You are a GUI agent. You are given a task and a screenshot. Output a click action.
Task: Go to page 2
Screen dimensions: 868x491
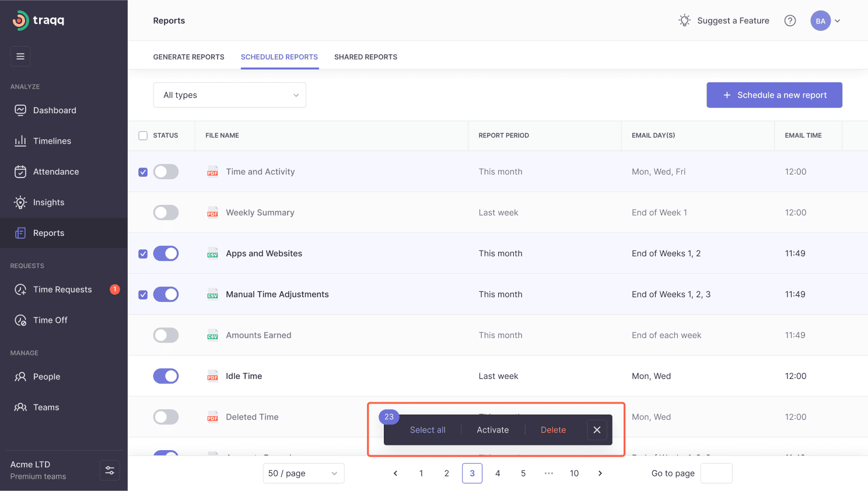point(447,473)
